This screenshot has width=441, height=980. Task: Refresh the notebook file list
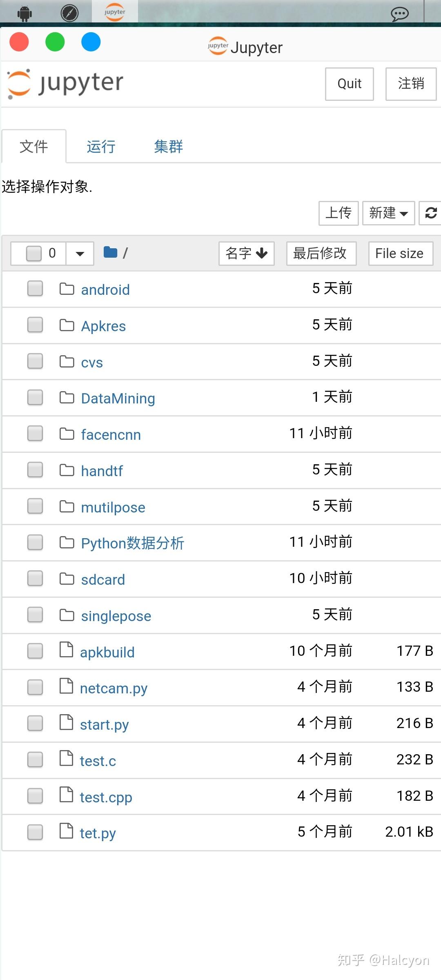point(430,213)
